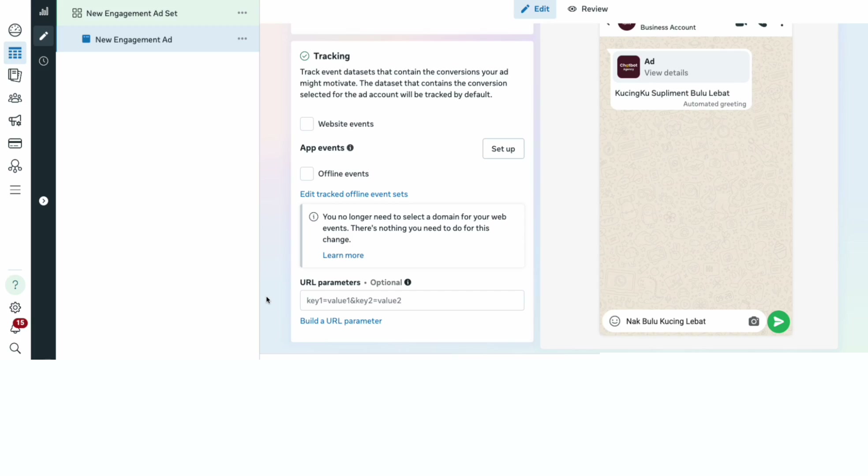Expand the dark side panel with arrow
This screenshot has height=476, width=868.
coord(43,201)
